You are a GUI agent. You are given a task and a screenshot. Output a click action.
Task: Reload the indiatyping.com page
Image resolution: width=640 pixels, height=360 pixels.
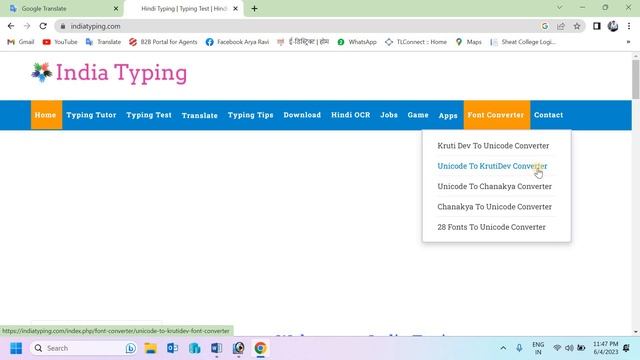tap(43, 26)
